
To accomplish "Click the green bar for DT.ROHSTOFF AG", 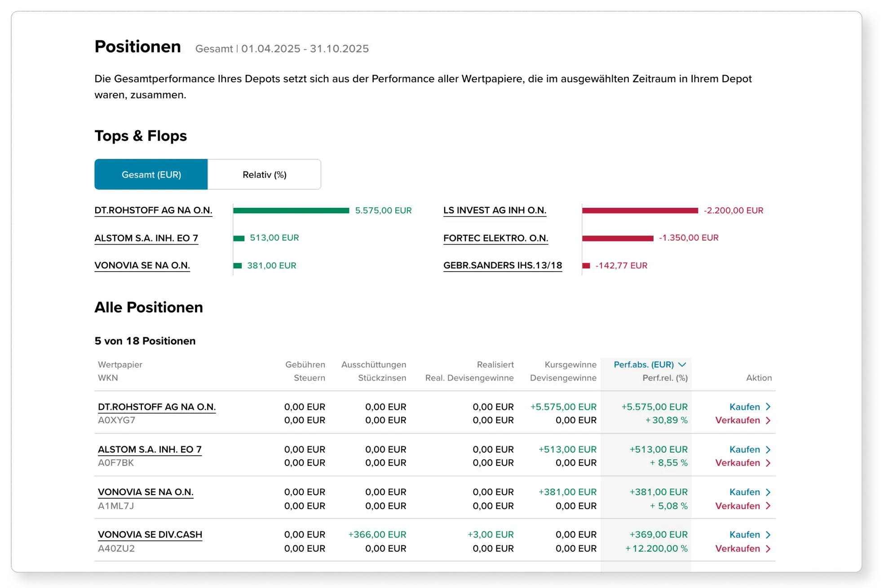I will pos(292,210).
